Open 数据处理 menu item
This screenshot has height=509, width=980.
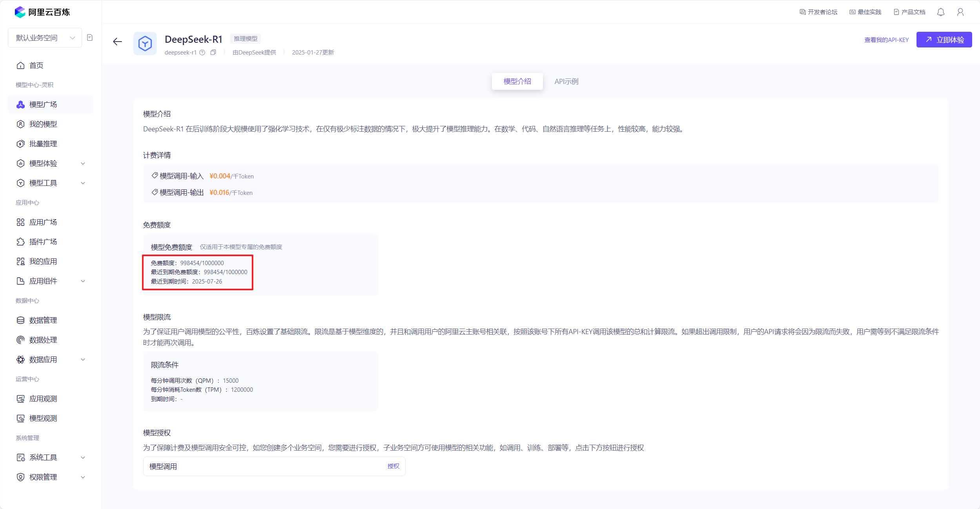pos(51,340)
